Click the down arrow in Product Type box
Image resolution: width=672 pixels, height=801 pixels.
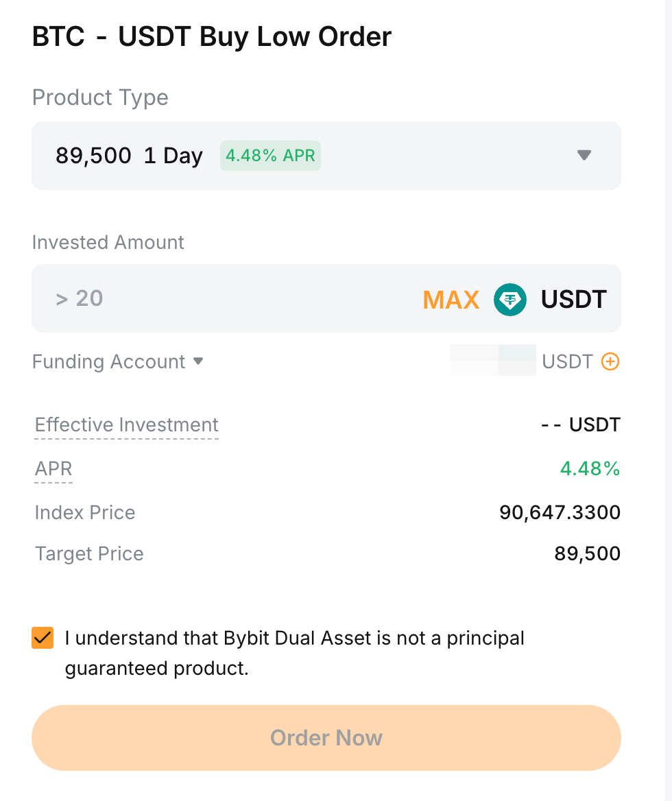(x=584, y=155)
